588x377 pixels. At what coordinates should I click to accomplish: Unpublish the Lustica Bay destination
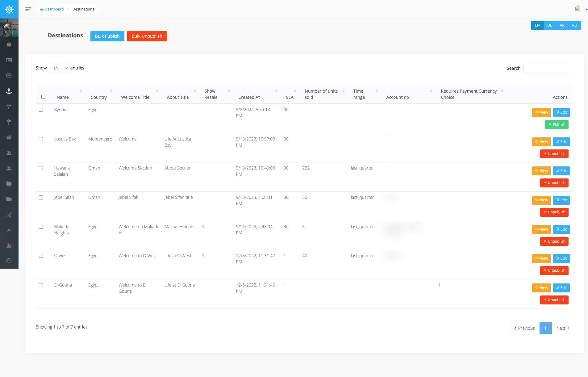coord(554,154)
